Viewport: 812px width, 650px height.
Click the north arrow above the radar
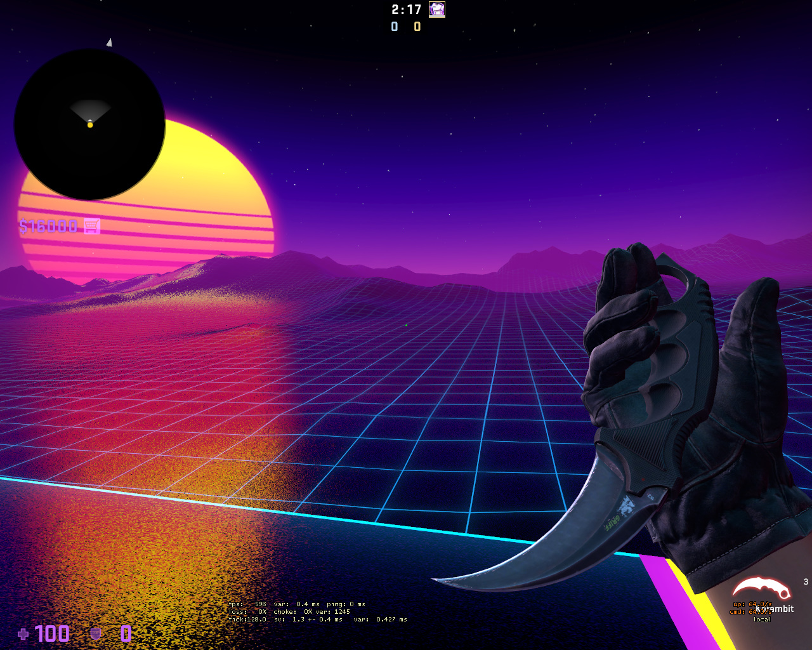tap(109, 43)
